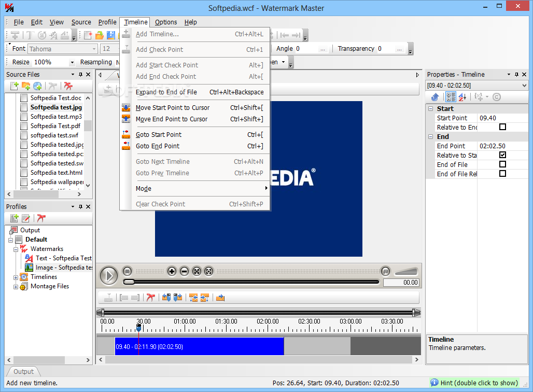Click the timeline cursor marker near 30.00
The width and height of the screenshot is (533, 392).
[138, 328]
